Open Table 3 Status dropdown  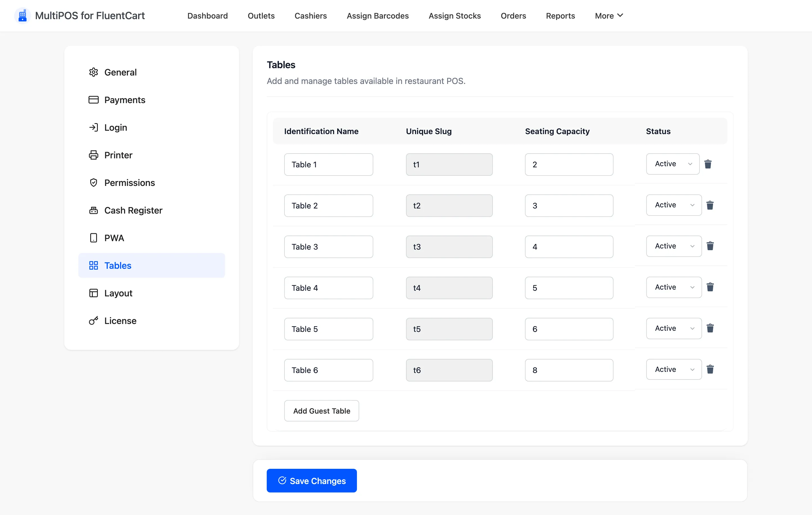coord(674,246)
